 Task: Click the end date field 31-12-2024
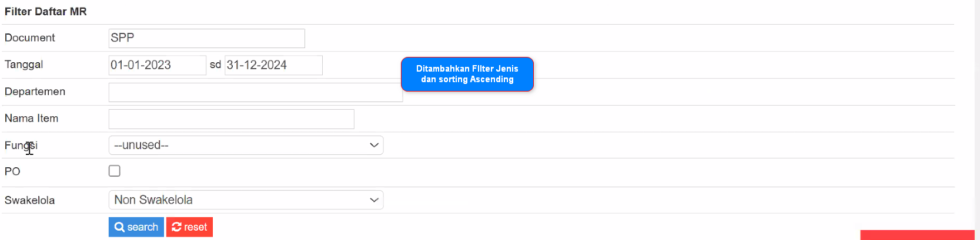(x=273, y=65)
